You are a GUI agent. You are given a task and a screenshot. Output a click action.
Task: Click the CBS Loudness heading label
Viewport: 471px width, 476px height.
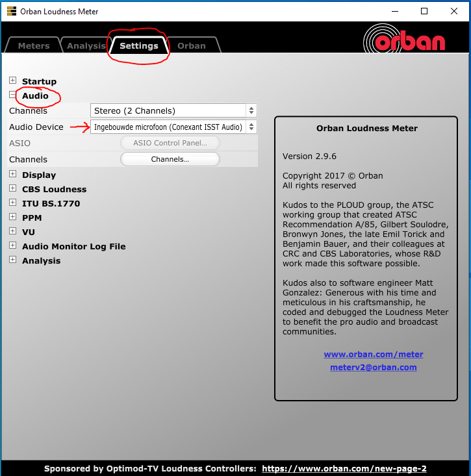[x=55, y=189]
